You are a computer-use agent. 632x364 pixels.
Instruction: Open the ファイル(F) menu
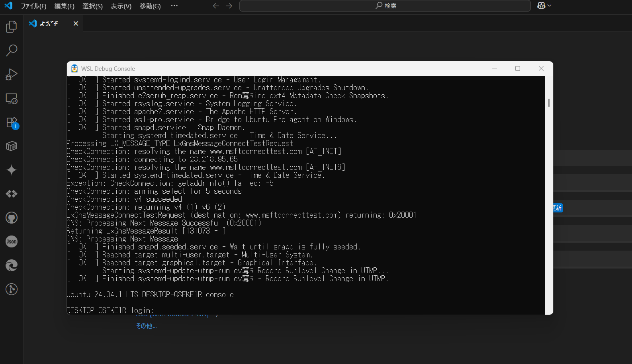(33, 6)
